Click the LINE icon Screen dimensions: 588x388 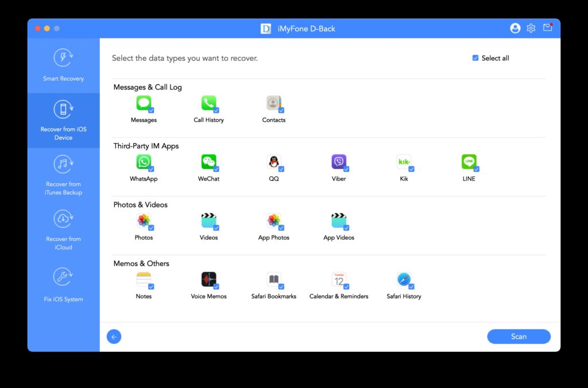click(469, 162)
